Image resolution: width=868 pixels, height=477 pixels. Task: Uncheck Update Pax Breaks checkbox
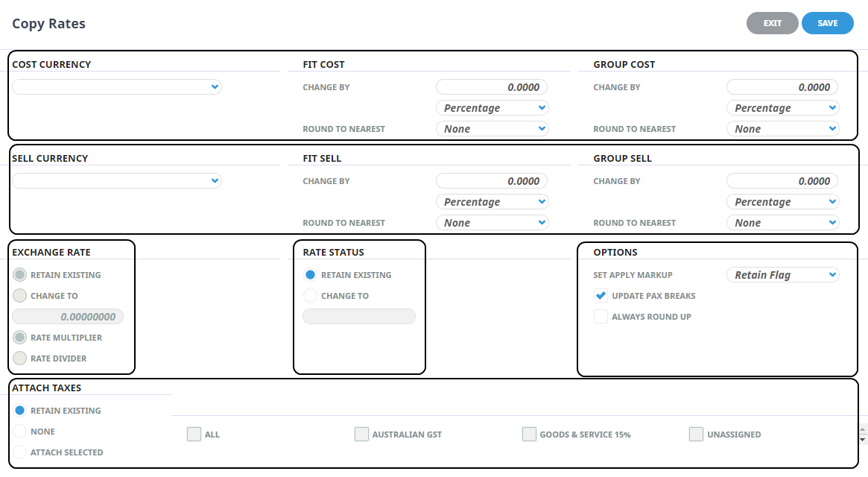pos(601,296)
